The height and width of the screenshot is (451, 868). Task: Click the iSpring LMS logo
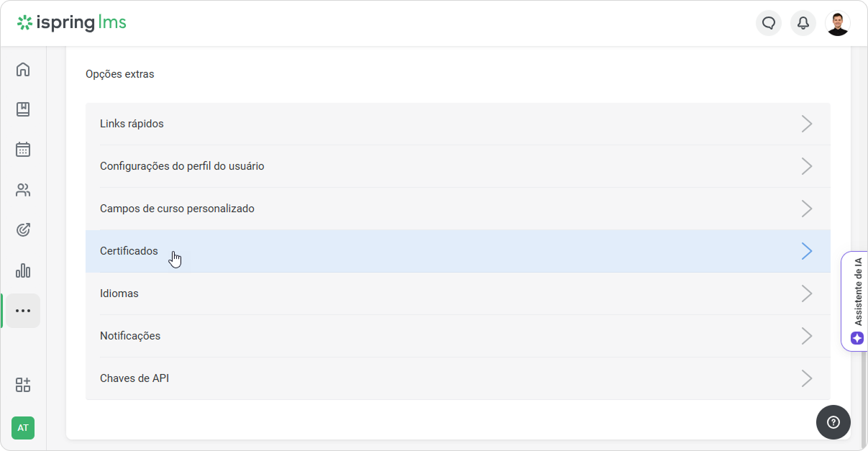(x=72, y=23)
